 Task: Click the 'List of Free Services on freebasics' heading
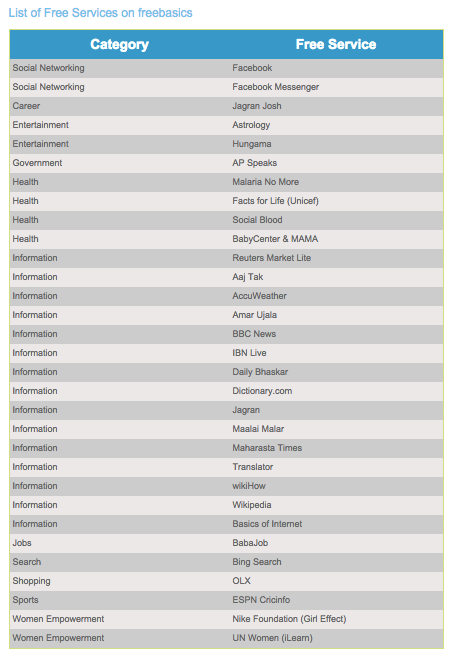pos(100,13)
